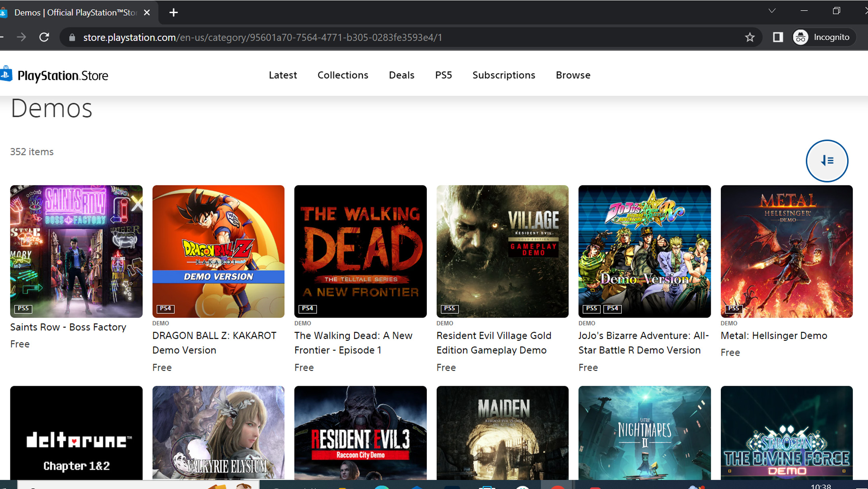Open Star Ocean The Divine Force demo cover
This screenshot has width=868, height=489.
[x=787, y=433]
